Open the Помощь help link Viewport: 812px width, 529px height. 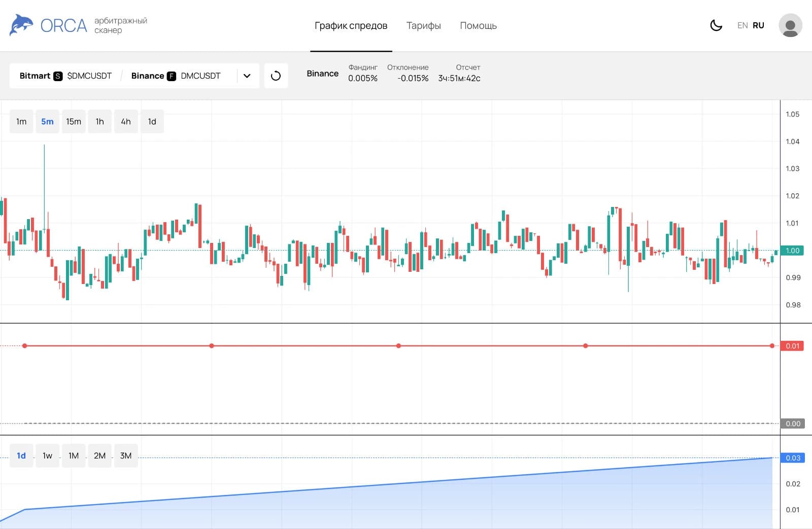(478, 26)
